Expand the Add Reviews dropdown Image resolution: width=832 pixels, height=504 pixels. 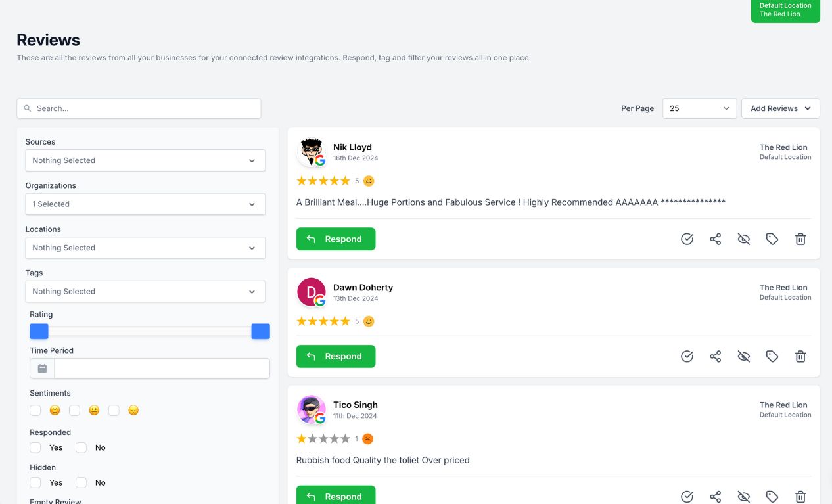coord(780,108)
